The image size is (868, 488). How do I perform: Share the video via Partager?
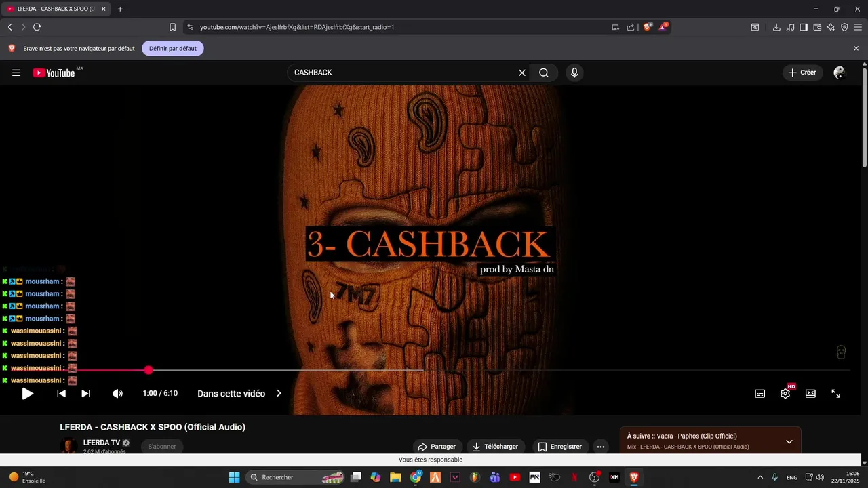[x=436, y=447]
